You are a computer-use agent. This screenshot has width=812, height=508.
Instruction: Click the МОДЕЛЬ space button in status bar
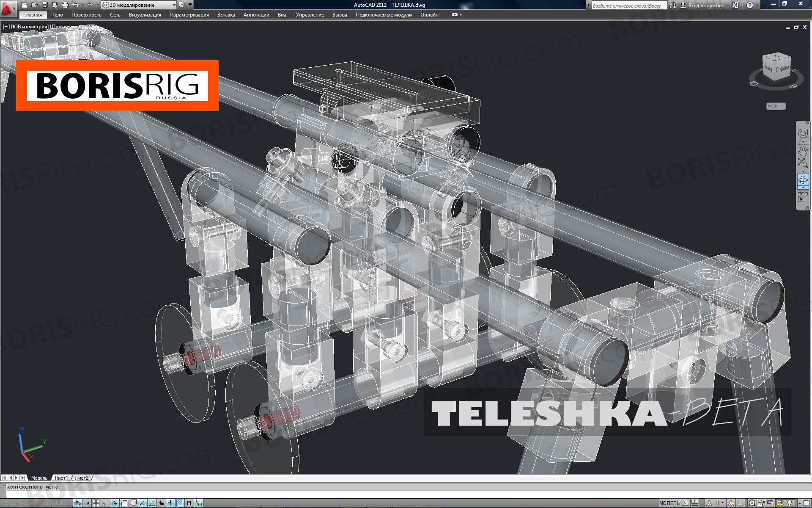tap(669, 503)
